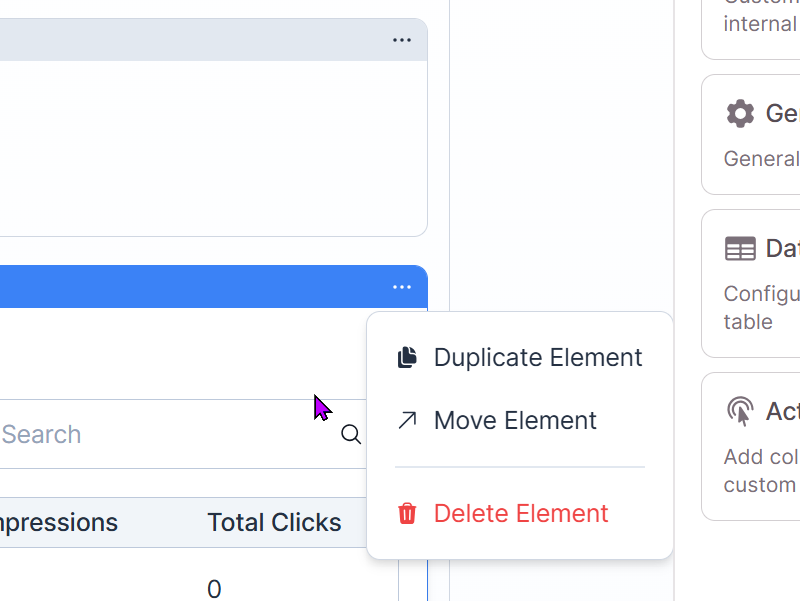
Task: Open the Data table configuration card
Action: (x=751, y=284)
